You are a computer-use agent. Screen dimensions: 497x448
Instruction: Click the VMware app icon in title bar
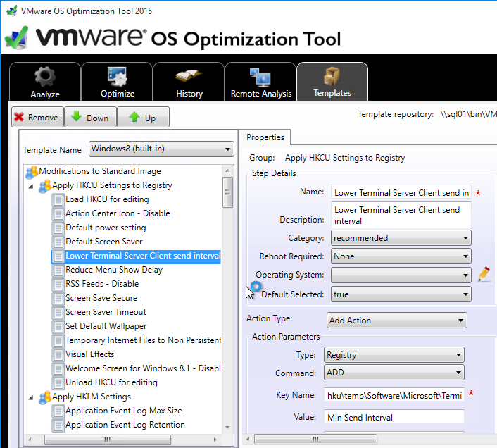coord(12,11)
